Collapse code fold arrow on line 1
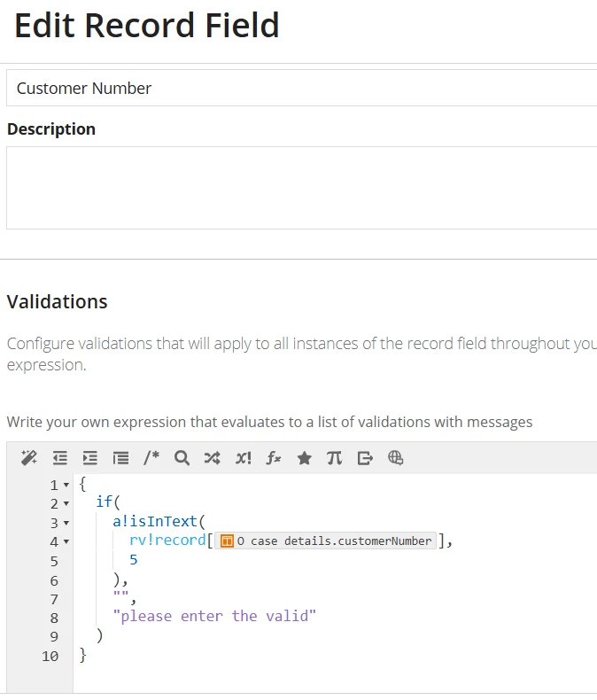 tap(66, 485)
